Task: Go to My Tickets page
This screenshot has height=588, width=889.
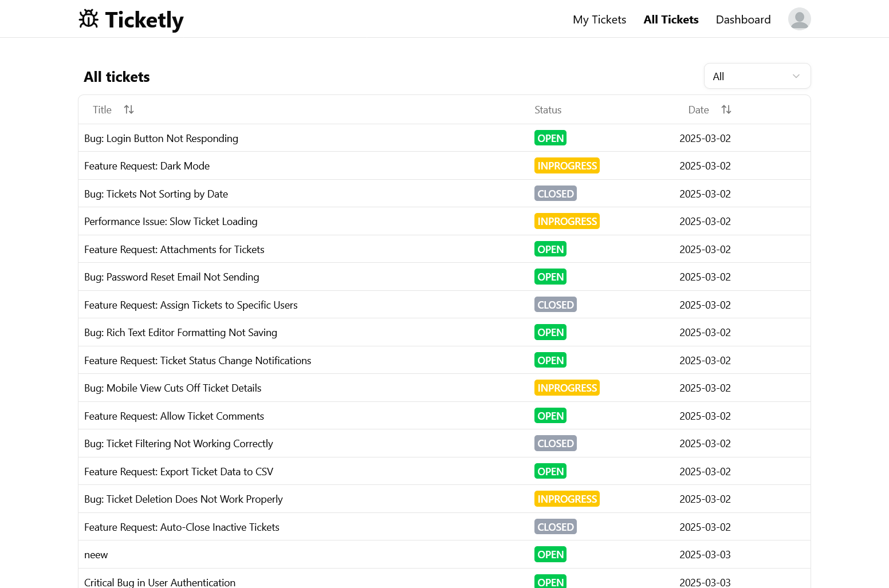Action: coord(599,19)
